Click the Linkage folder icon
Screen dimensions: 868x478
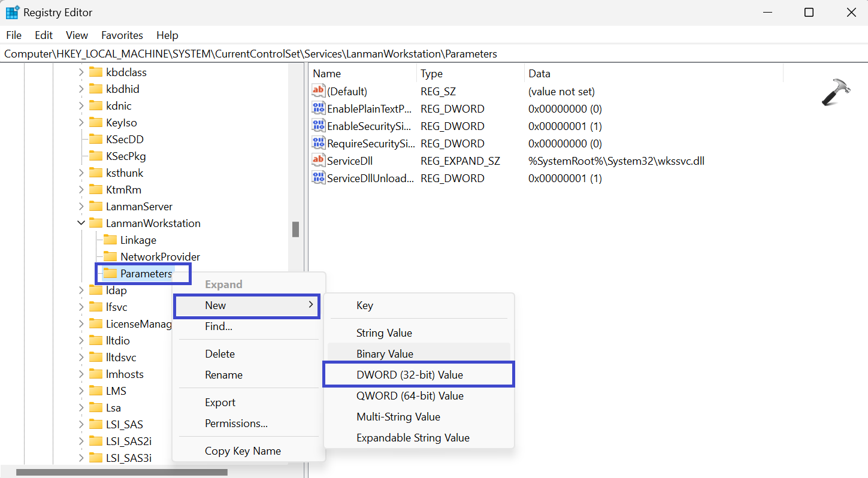point(110,240)
